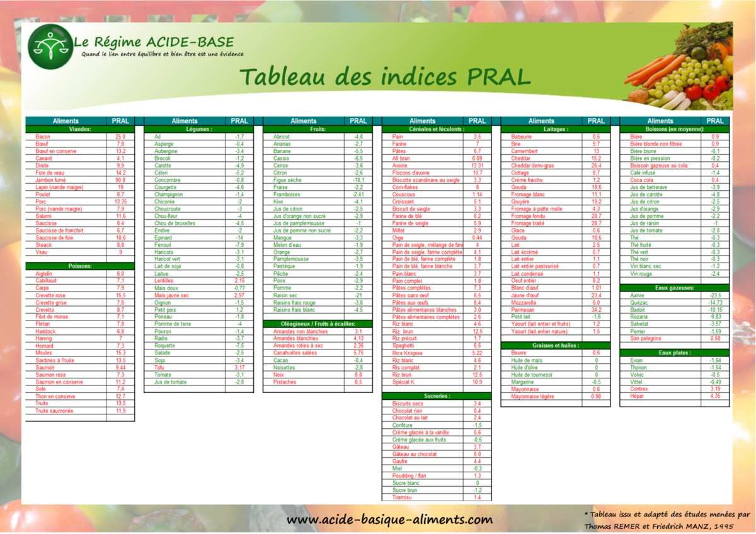This screenshot has width=756, height=534.
Task: Click the 'Légumes :' section header
Action: [199, 129]
